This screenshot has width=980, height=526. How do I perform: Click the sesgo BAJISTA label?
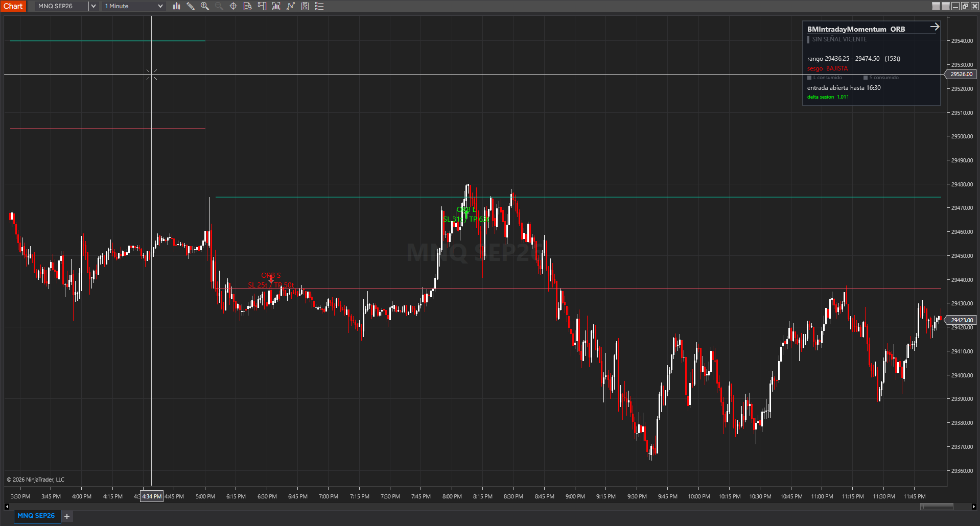pos(827,68)
